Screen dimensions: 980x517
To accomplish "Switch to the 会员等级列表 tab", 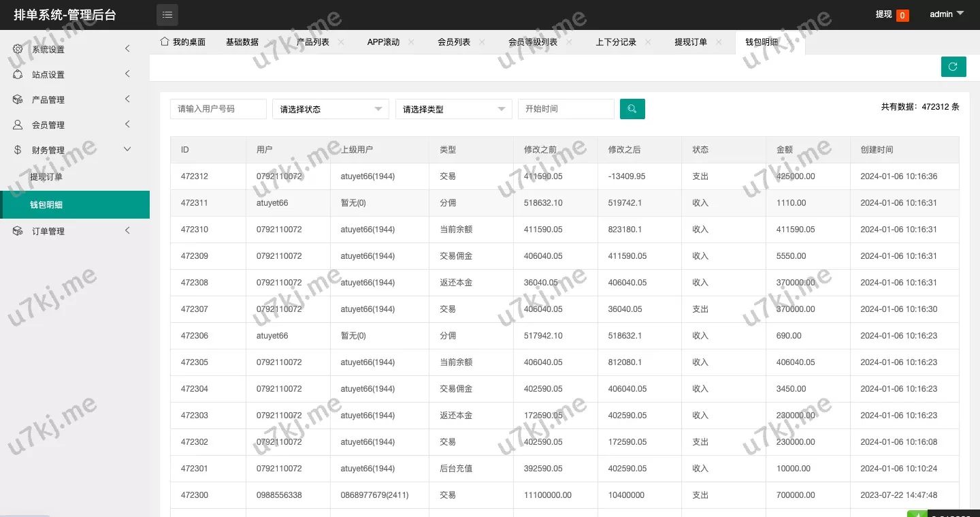I will pos(532,42).
